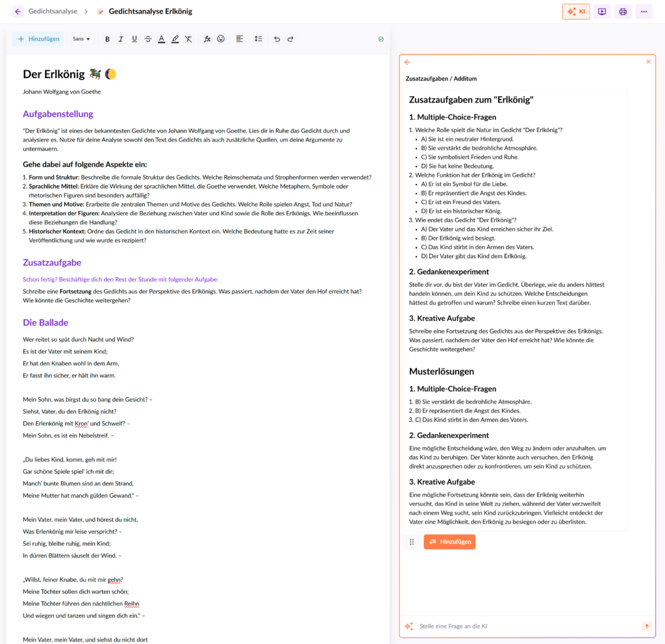The width and height of the screenshot is (665, 644).
Task: Go to the Gedichtsanalyse breadcrumb
Action: 53,12
